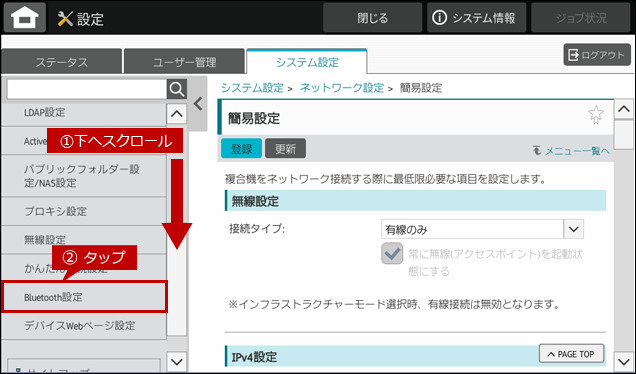Screen dimensions: 636x374
Task: Open ジョブ状況 button
Action: [581, 17]
